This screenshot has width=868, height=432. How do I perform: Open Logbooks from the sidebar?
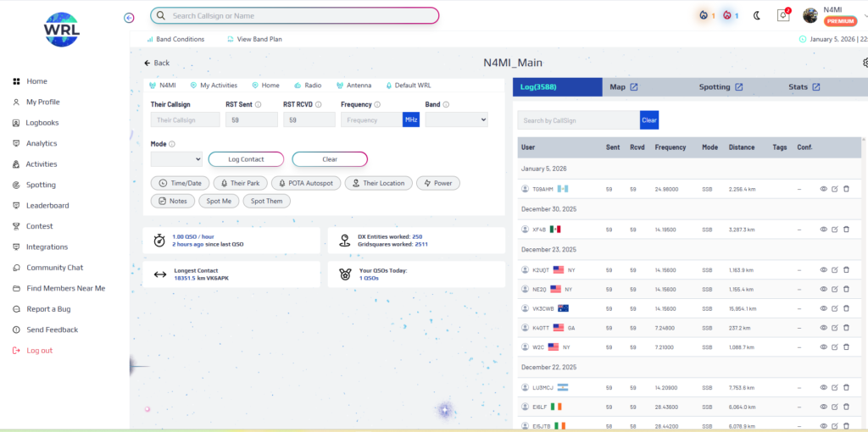42,123
